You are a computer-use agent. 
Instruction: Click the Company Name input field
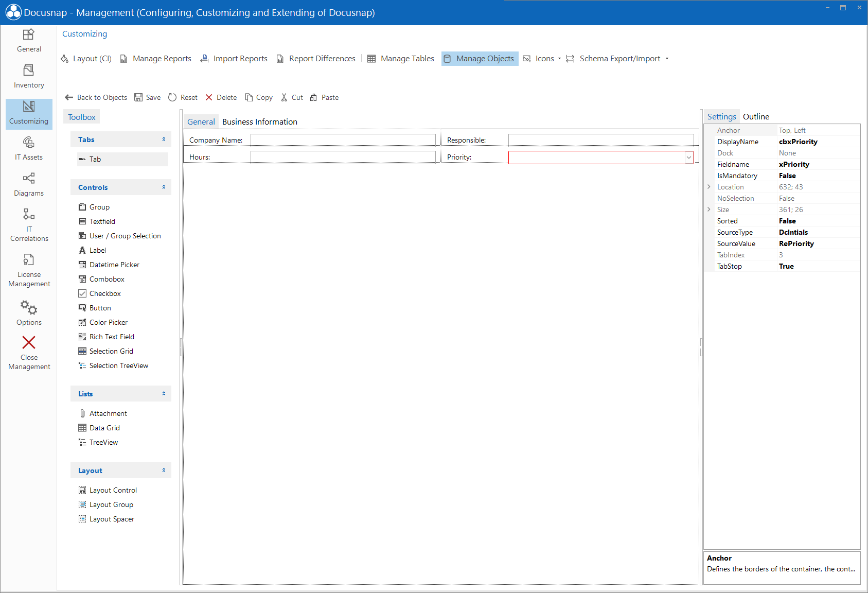pos(343,140)
